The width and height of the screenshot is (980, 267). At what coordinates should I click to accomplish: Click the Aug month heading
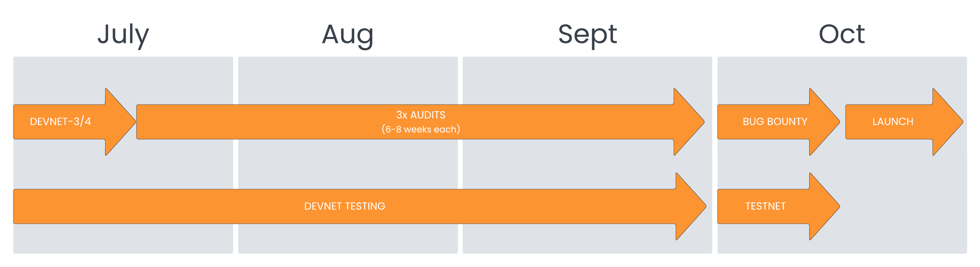click(x=348, y=35)
